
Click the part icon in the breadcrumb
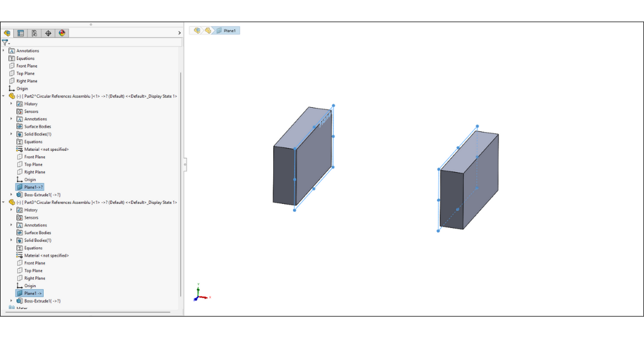coord(208,31)
